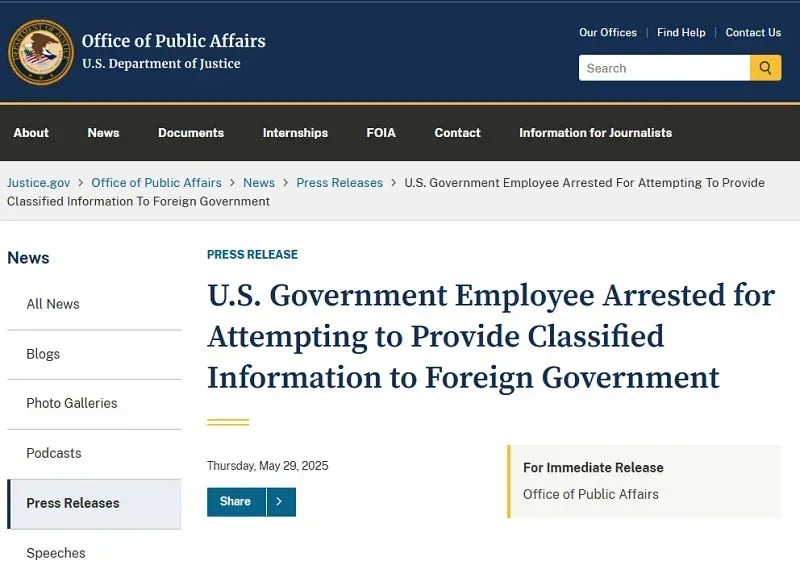Open the Documents menu

tap(191, 133)
